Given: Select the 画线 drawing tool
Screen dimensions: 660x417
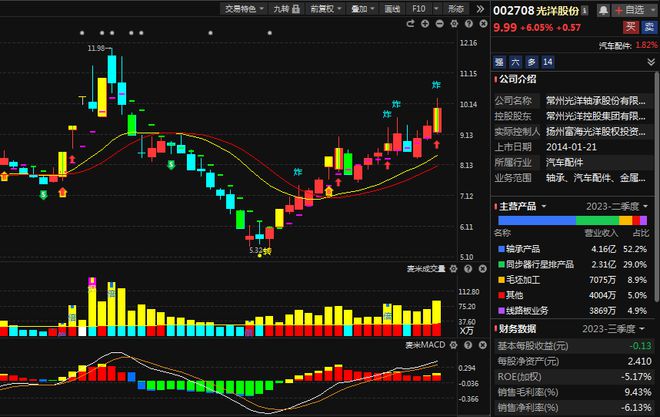Looking at the screenshot, I should (392, 9).
